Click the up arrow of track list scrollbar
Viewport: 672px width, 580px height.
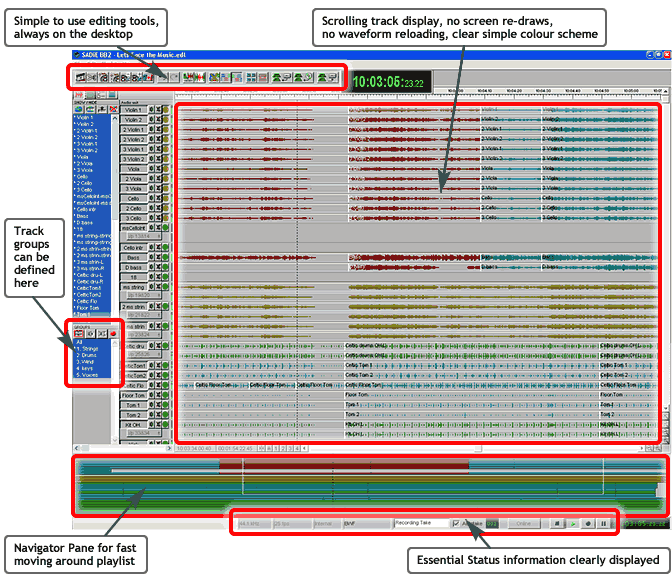[x=114, y=118]
